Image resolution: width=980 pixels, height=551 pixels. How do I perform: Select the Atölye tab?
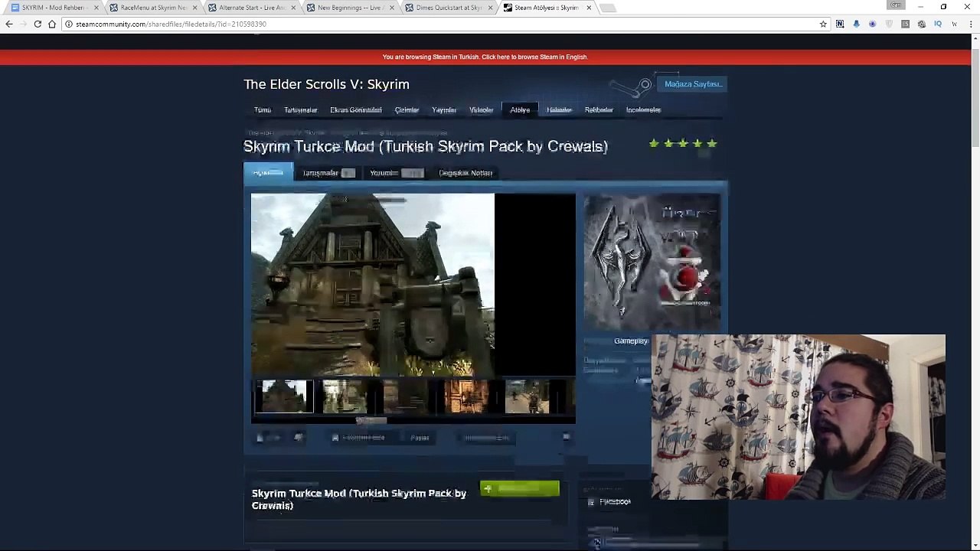[520, 110]
